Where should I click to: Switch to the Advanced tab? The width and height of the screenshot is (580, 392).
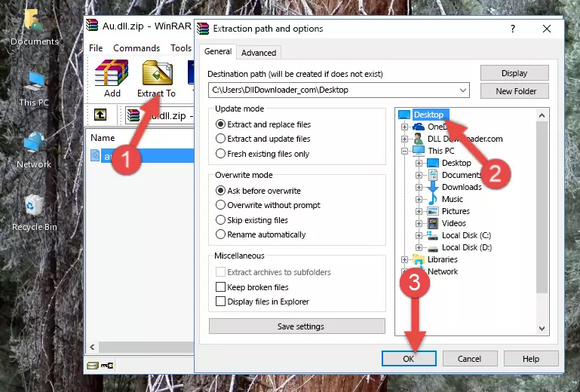click(x=259, y=53)
